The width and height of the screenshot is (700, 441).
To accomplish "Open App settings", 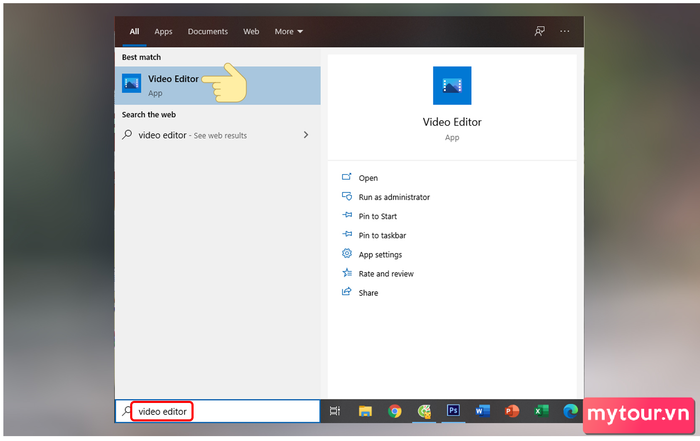I will click(380, 255).
